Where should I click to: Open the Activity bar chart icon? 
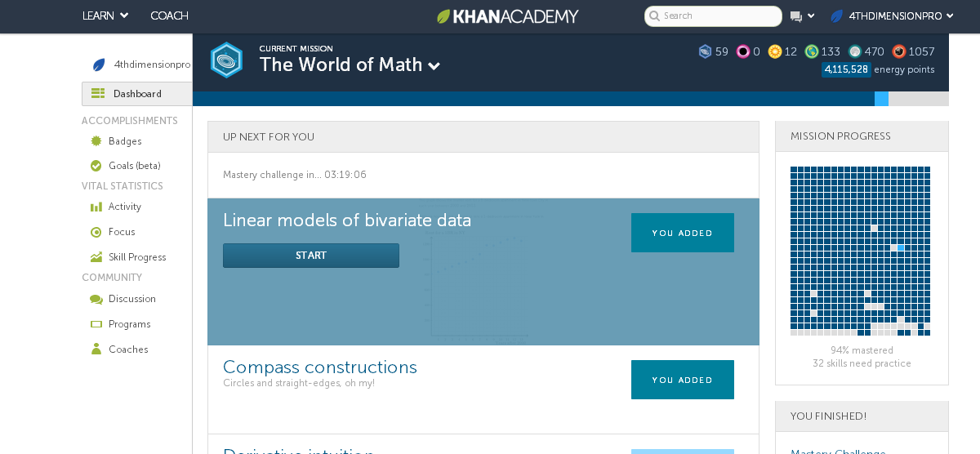coord(96,207)
